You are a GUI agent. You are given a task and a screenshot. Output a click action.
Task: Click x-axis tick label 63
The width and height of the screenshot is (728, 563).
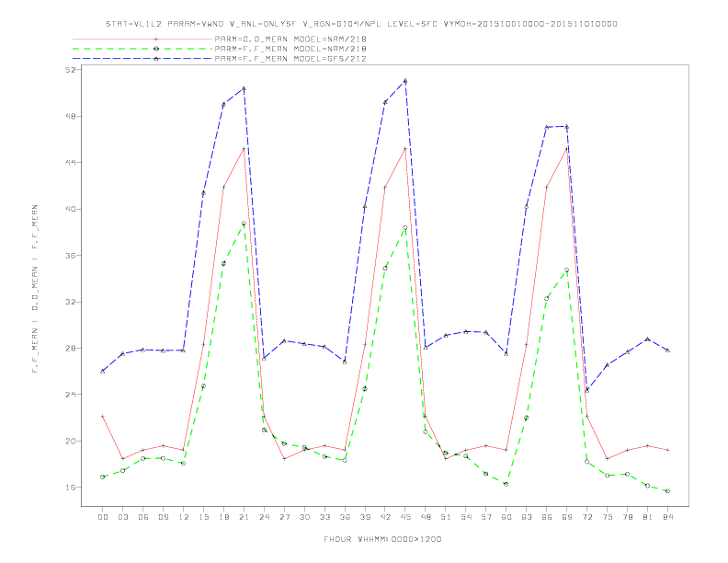(527, 517)
